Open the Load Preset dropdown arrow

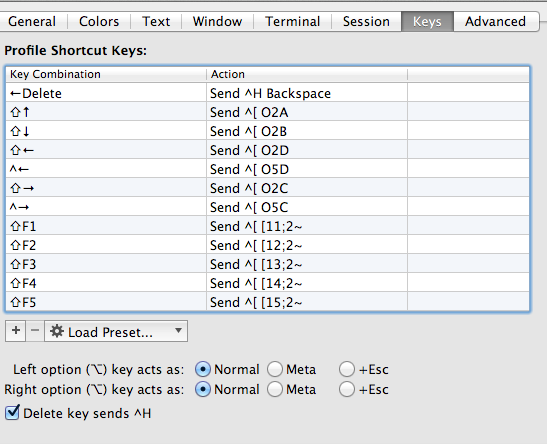click(178, 330)
